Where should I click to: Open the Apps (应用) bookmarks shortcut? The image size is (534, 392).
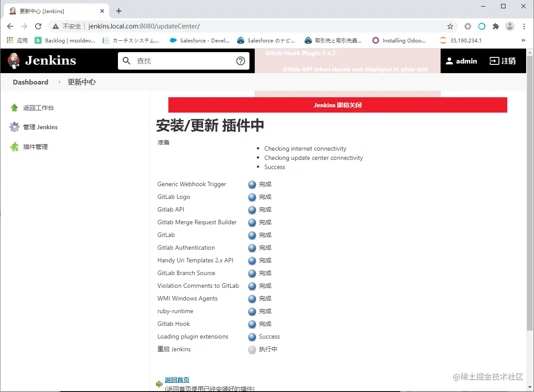[x=17, y=40]
